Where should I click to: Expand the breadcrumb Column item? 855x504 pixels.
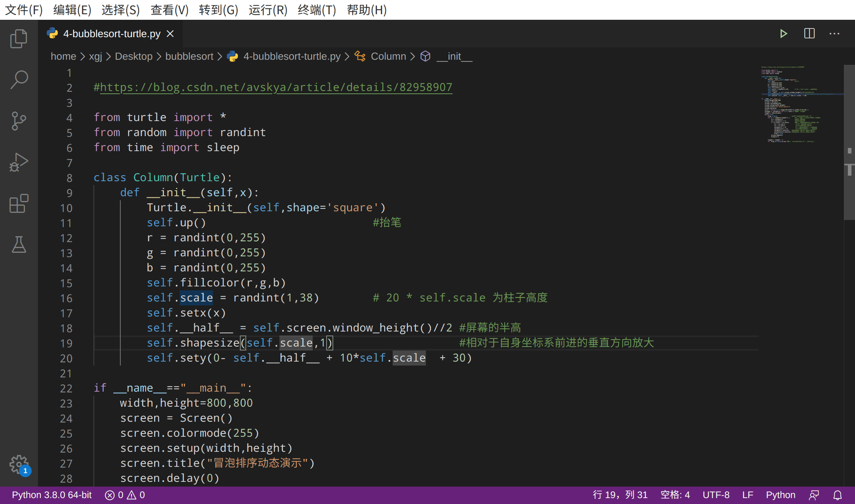pyautogui.click(x=389, y=57)
